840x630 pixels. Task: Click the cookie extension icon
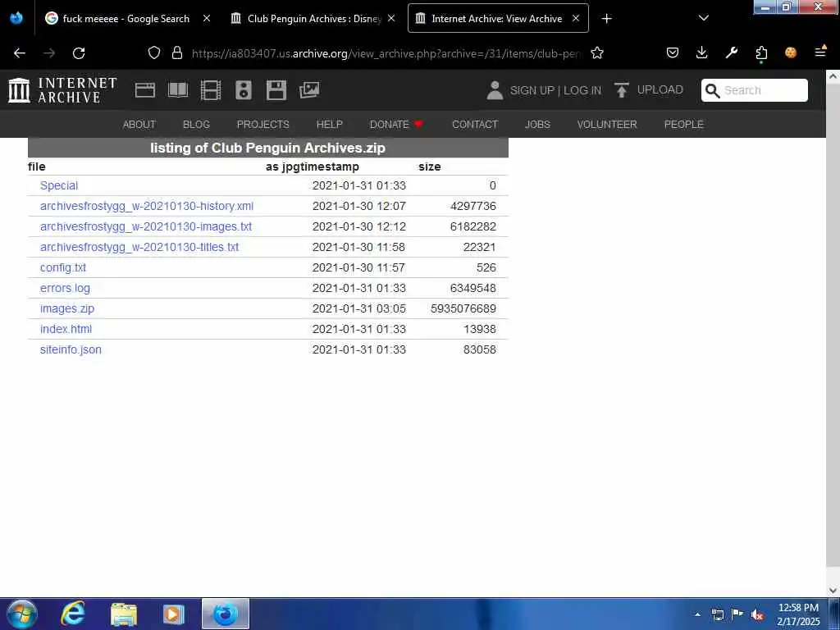791,52
